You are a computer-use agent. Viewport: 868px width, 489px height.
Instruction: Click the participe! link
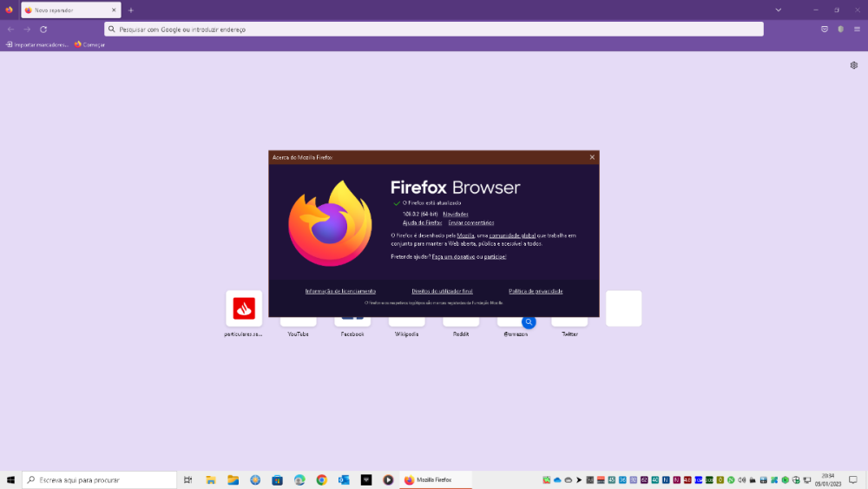click(495, 256)
